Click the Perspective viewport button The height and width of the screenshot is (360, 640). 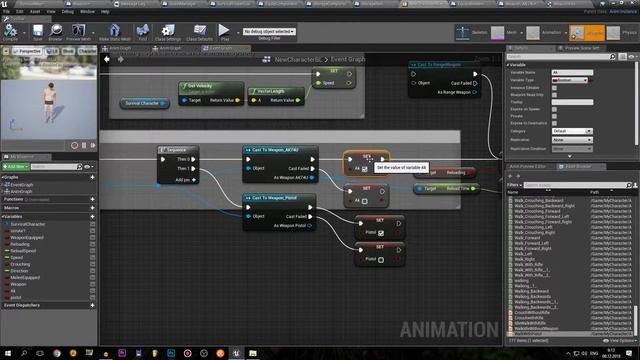(27, 51)
